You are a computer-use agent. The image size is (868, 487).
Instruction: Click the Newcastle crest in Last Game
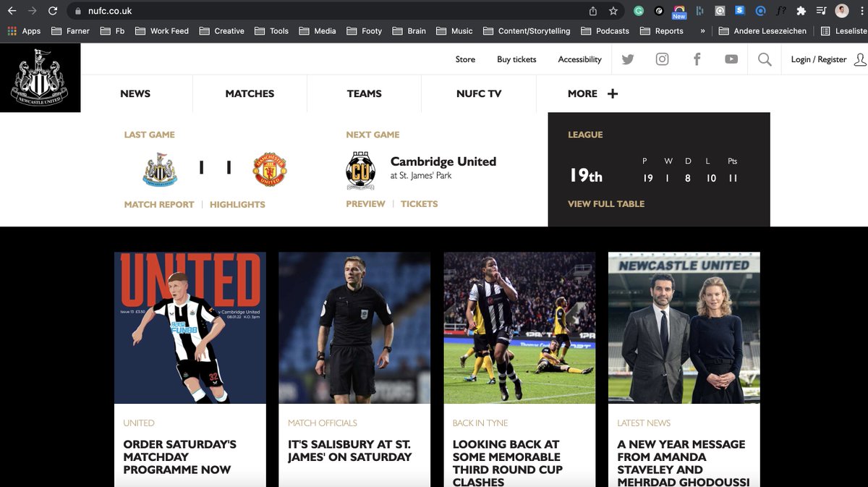tap(160, 169)
